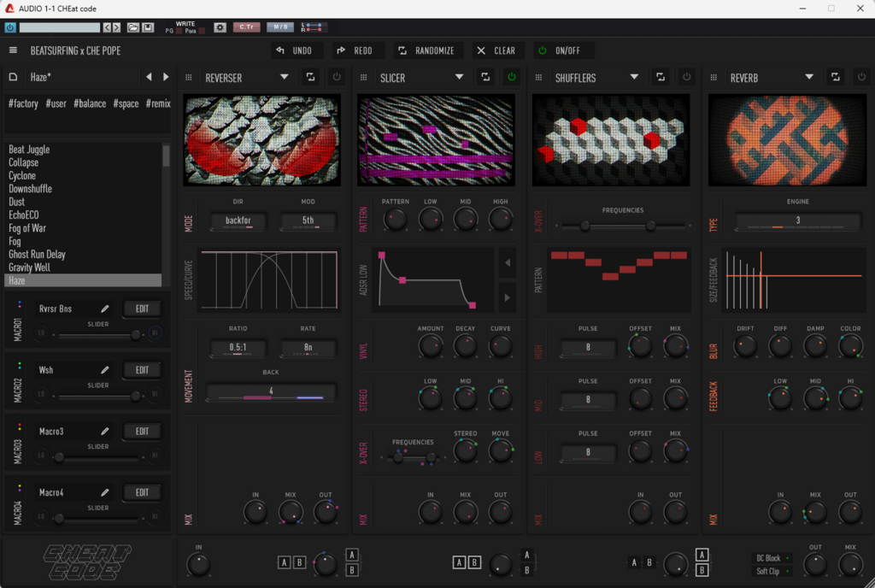This screenshot has width=875, height=588.
Task: Toggle the DC Block option
Action: (772, 558)
